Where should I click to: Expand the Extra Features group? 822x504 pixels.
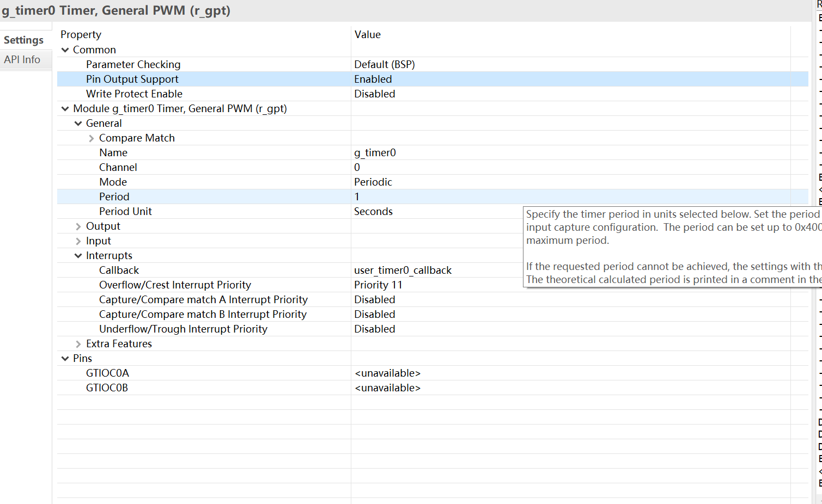(x=78, y=344)
